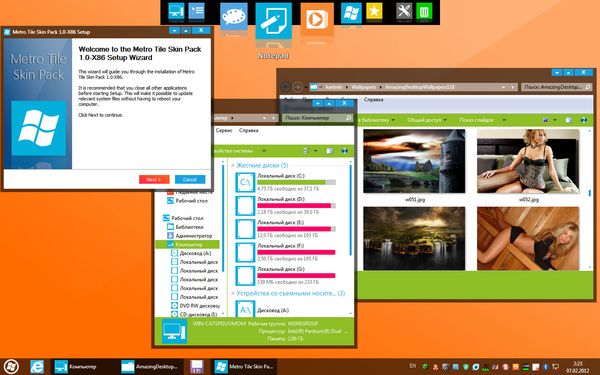Open the Общий доступ dropdown menu
This screenshot has height=375, width=600.
[427, 120]
